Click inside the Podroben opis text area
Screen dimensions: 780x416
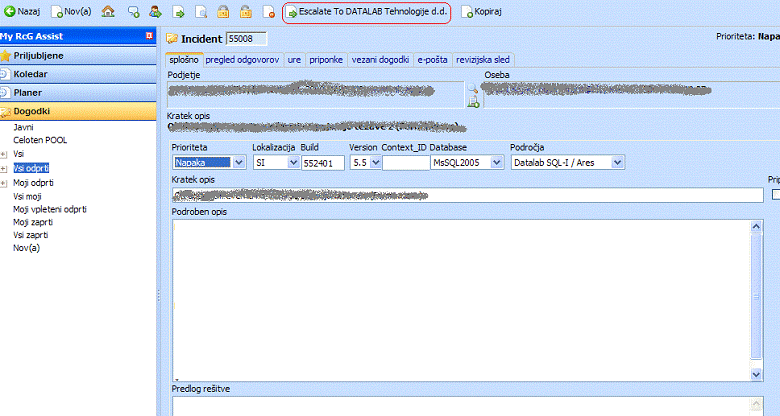coord(461,301)
